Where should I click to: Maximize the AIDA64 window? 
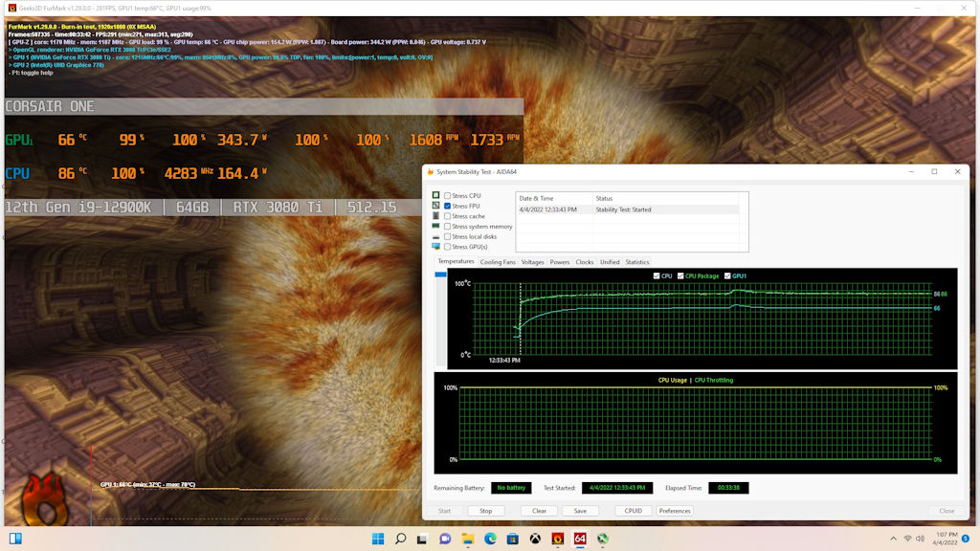[x=934, y=172]
